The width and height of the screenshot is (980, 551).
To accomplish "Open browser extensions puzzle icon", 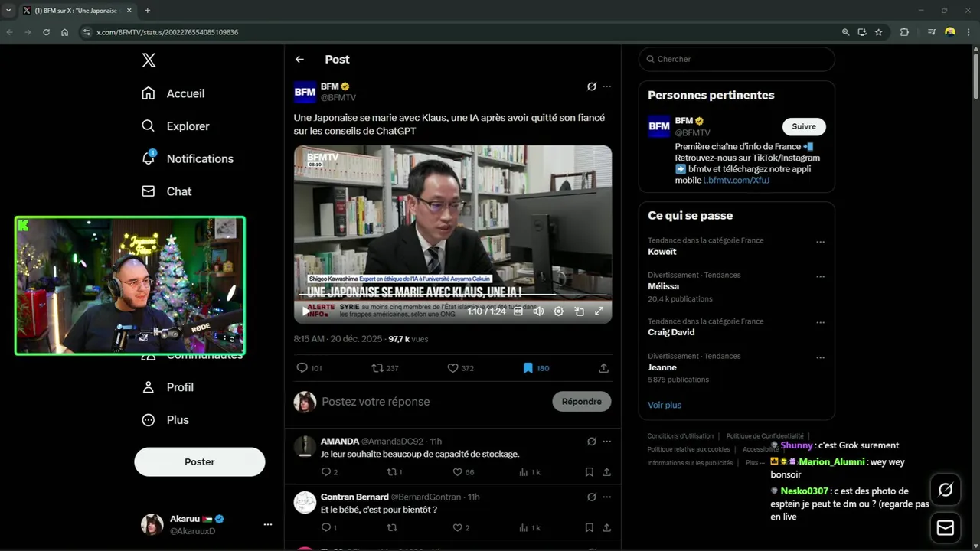I will click(904, 32).
